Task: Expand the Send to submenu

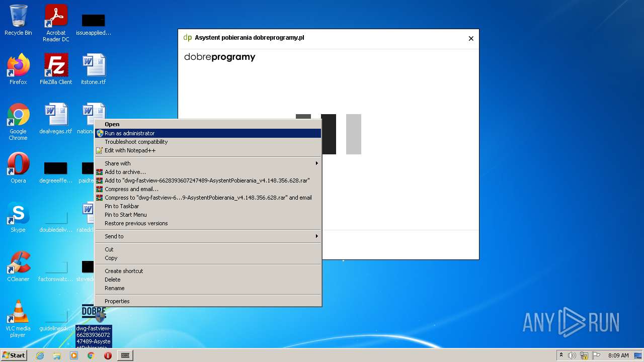Action: [208, 236]
